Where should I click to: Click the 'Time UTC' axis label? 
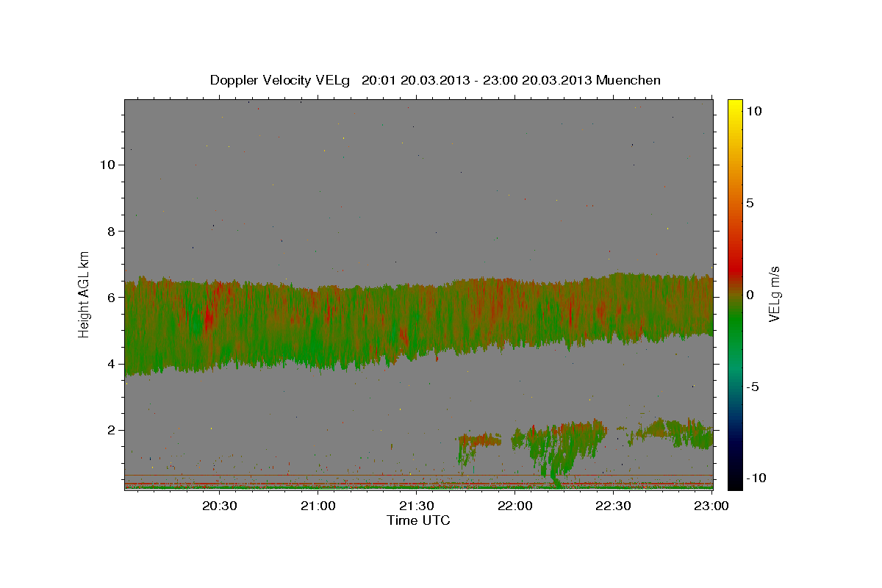pyautogui.click(x=418, y=520)
